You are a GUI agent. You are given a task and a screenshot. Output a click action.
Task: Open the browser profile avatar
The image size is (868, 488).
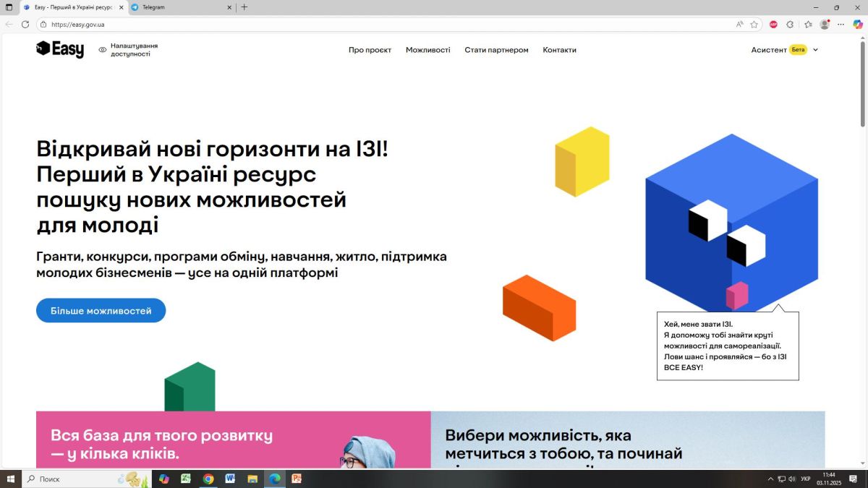click(x=824, y=24)
